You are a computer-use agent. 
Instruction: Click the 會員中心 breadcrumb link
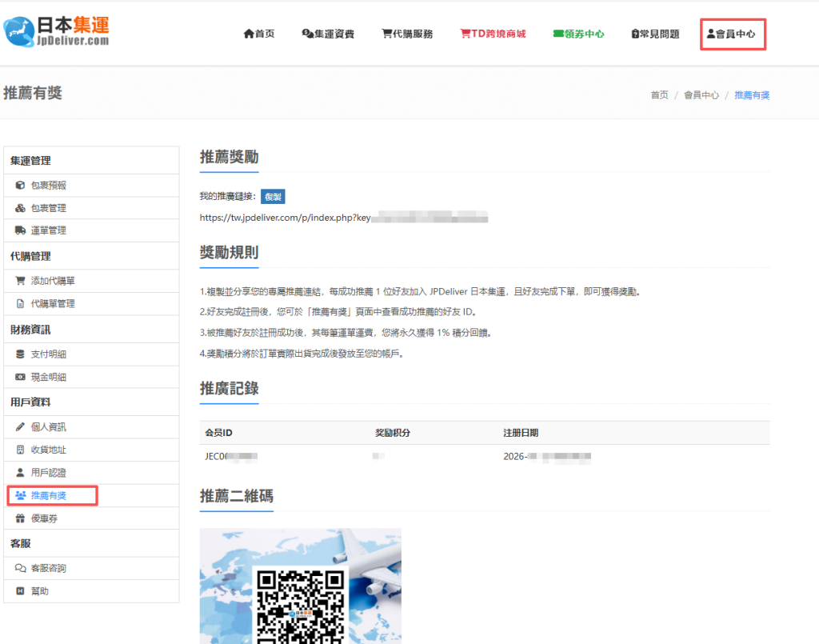pos(701,95)
